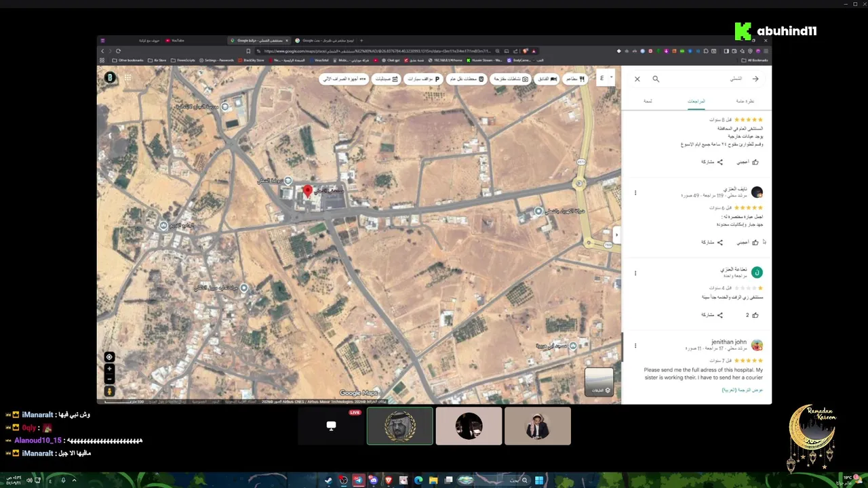Click the Maps search text field

pos(705,79)
